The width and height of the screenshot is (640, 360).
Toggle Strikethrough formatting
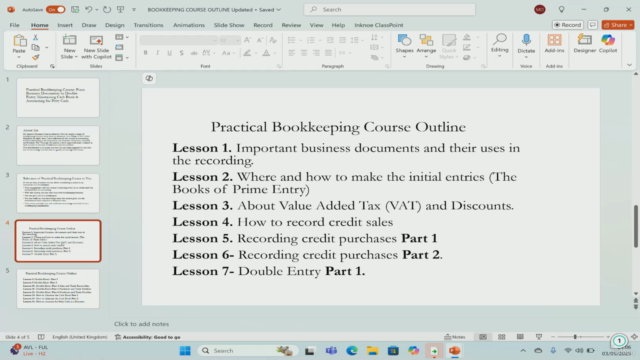click(x=194, y=53)
